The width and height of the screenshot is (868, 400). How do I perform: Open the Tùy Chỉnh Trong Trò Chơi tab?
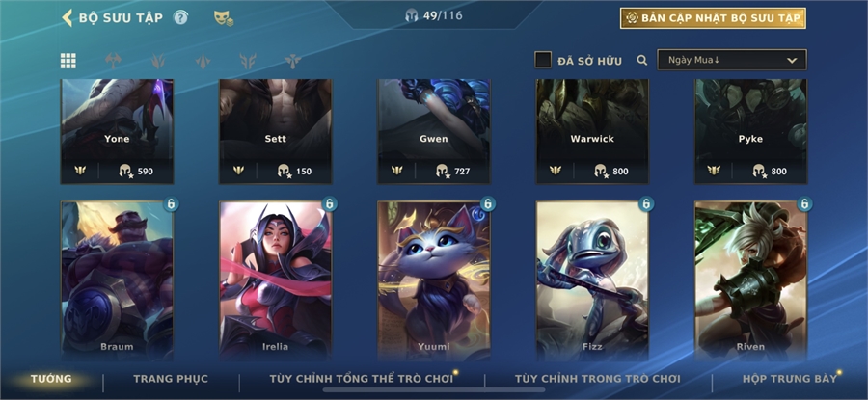(x=598, y=379)
